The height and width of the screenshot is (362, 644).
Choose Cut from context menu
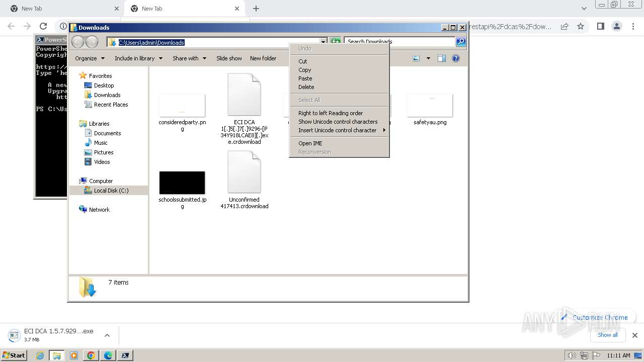339,61
